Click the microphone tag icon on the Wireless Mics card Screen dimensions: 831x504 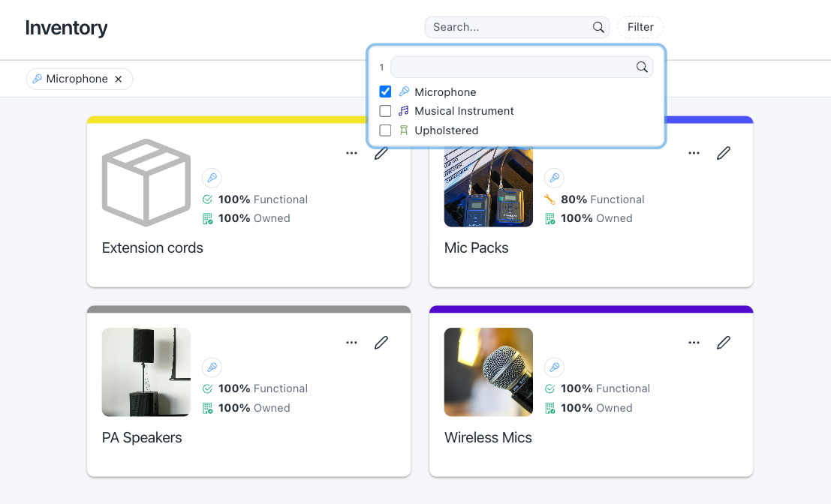[x=554, y=367]
